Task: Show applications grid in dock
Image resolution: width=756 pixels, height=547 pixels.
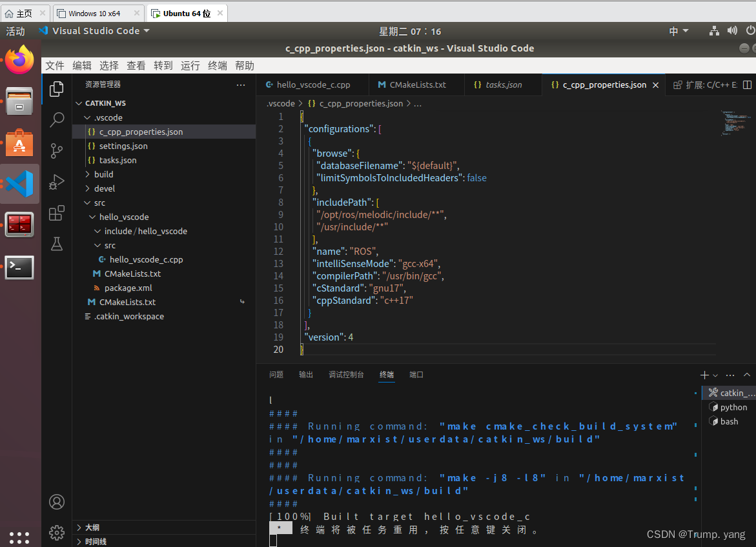Action: coord(19,537)
